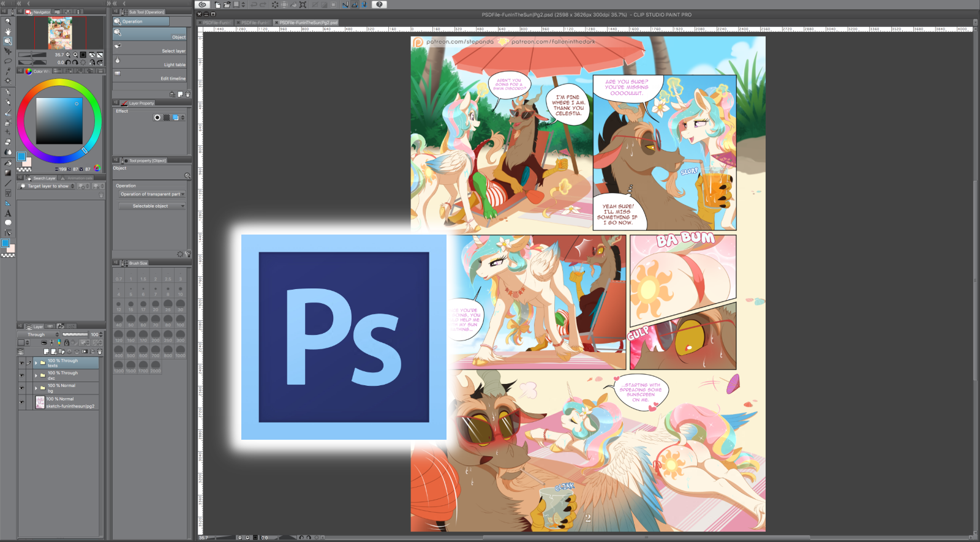The image size is (980, 542).
Task: Open Operation of transparent part dropdown
Action: point(152,194)
